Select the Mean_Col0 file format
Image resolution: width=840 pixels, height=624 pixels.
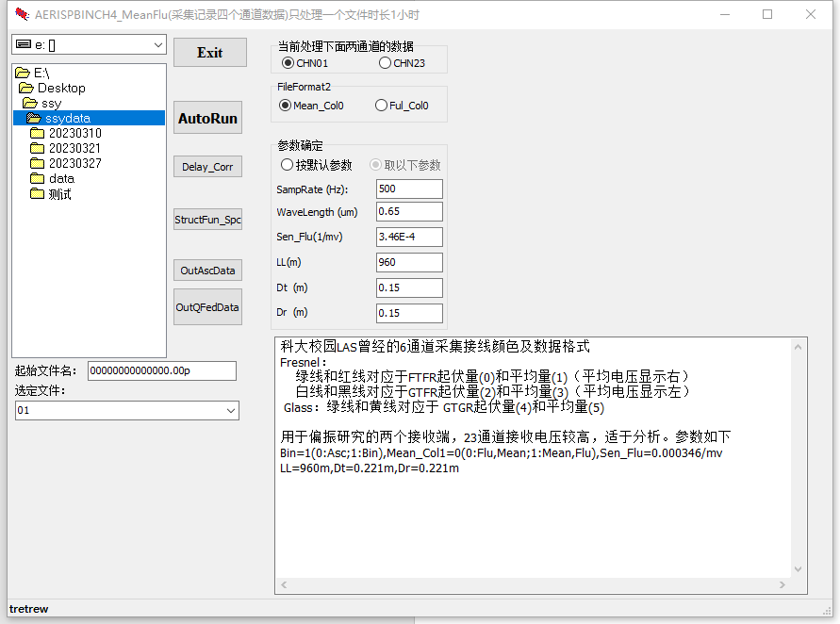[x=286, y=106]
